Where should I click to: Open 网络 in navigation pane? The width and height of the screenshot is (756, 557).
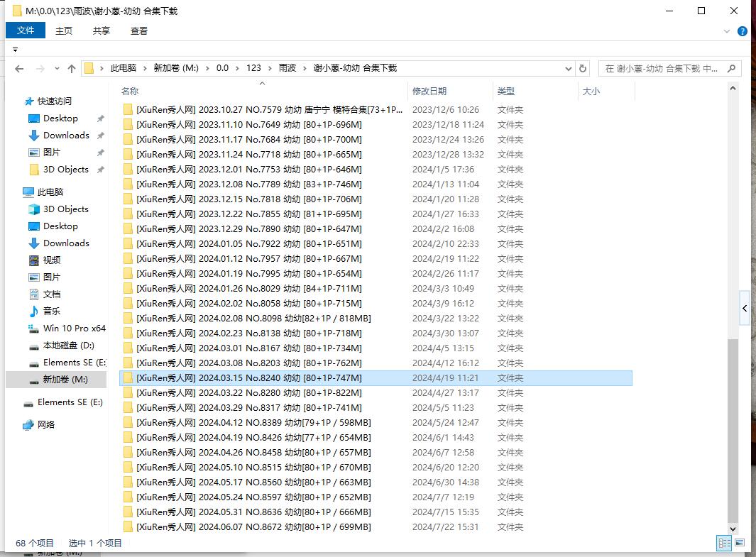(46, 425)
